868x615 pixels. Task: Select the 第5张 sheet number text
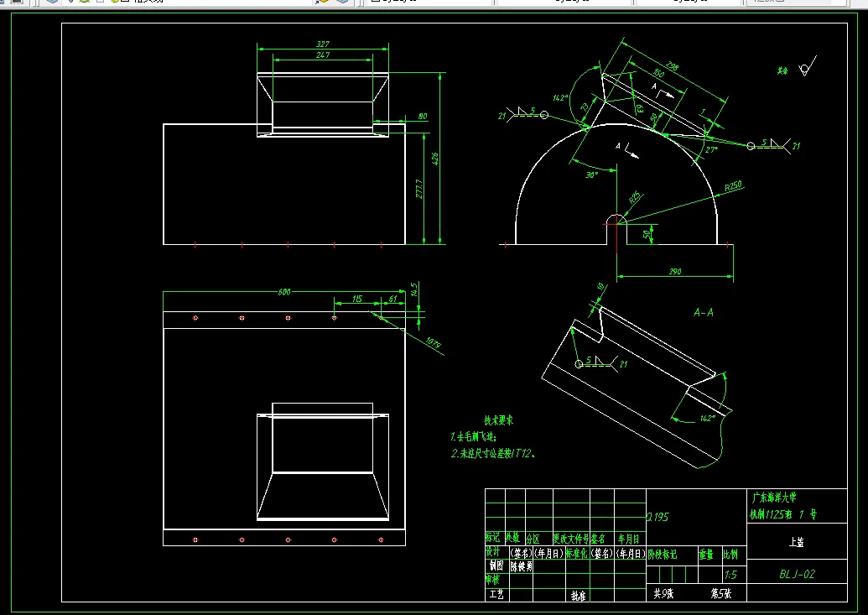pos(720,594)
